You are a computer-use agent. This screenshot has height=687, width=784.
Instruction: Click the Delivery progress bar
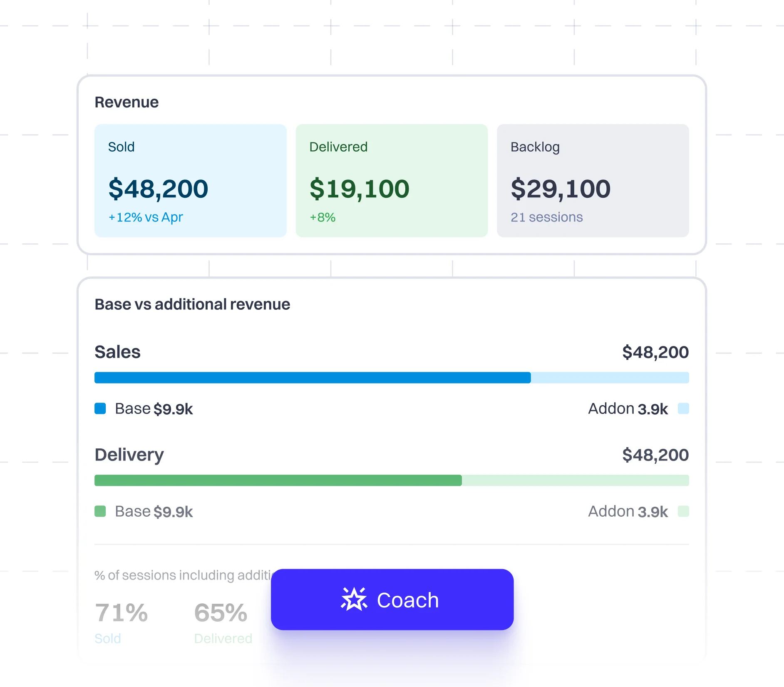coord(392,480)
